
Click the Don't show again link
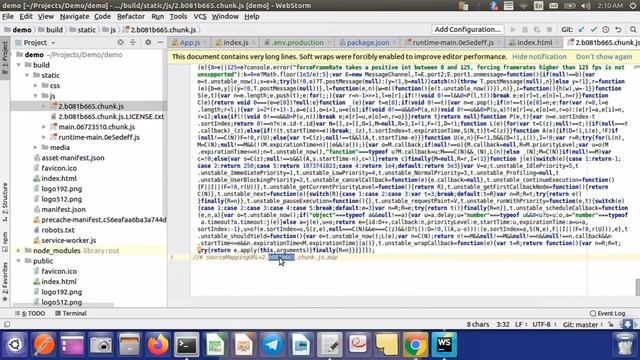[x=604, y=57]
